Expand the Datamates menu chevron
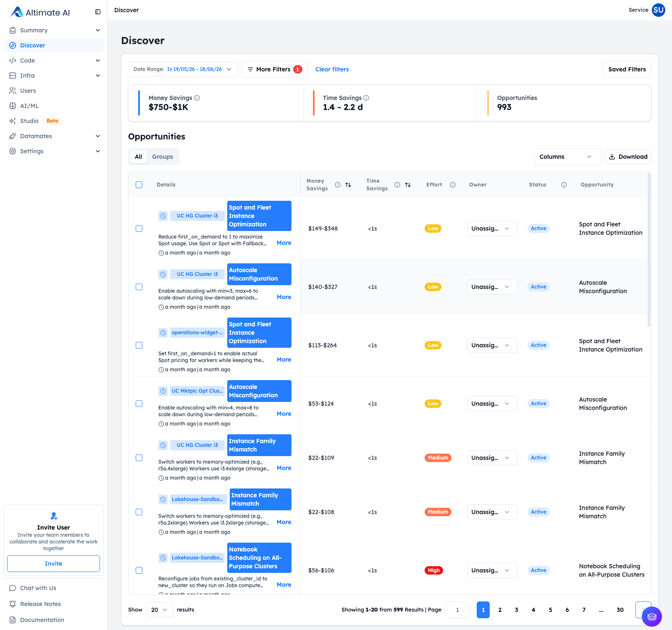 (x=98, y=136)
